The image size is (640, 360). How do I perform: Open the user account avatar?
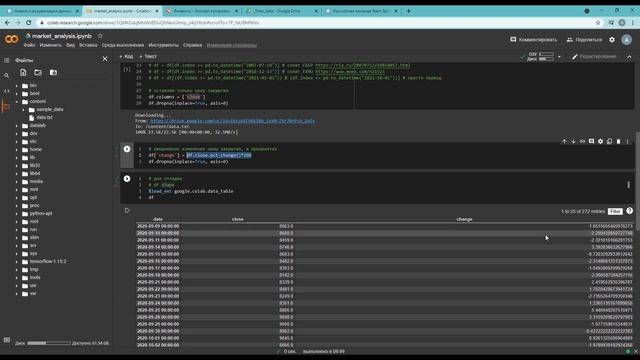pyautogui.click(x=627, y=40)
